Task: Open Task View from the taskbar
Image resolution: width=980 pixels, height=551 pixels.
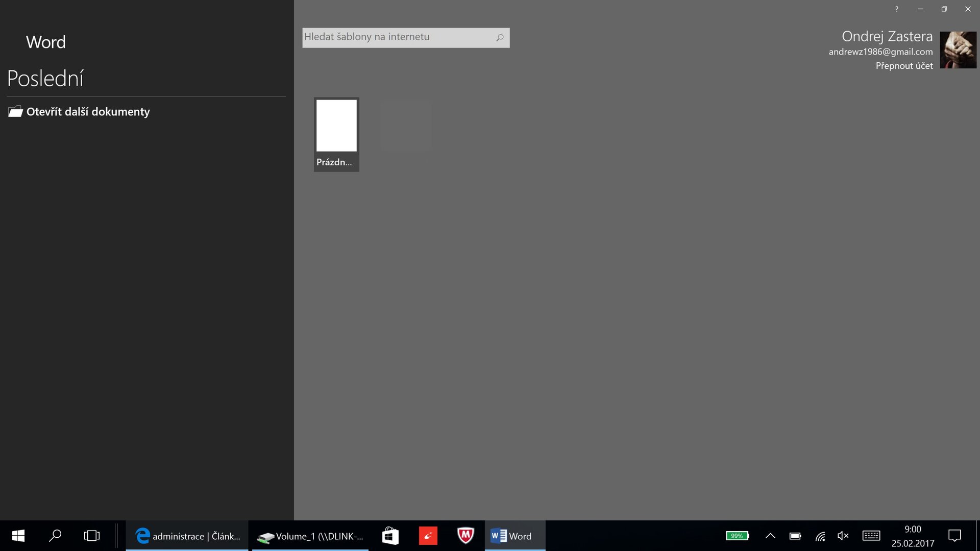Action: point(91,536)
